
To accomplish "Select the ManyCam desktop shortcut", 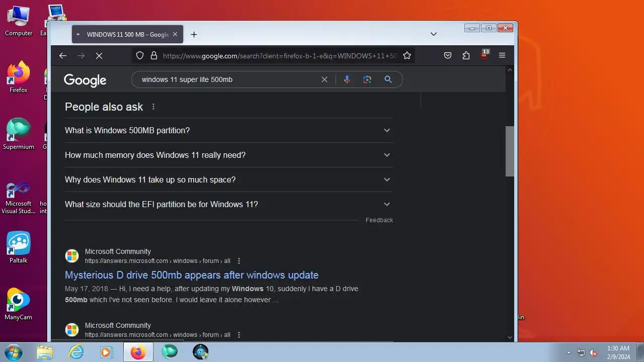I will point(19,304).
